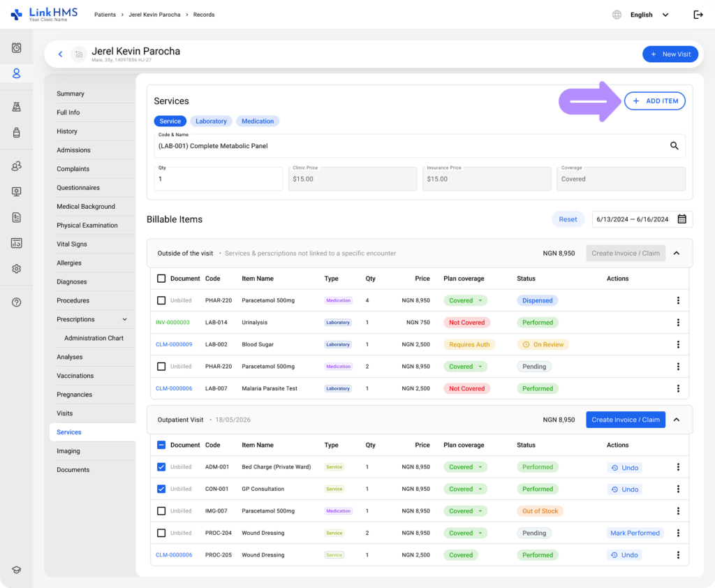The image size is (715, 588).
Task: Check the Paracetamol 500mg Pending row checkbox
Action: click(161, 367)
